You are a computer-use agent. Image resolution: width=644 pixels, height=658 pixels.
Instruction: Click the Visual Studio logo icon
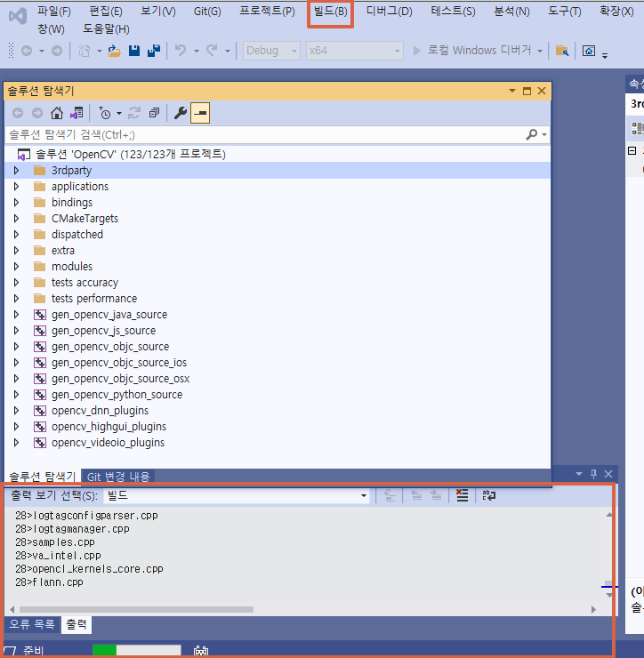[18, 16]
